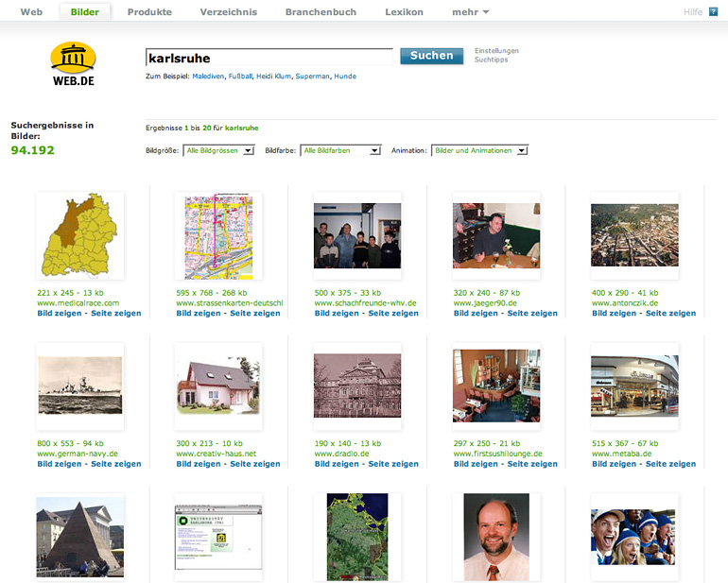The height and width of the screenshot is (583, 728).
Task: Click the Suchen button
Action: pyautogui.click(x=431, y=56)
